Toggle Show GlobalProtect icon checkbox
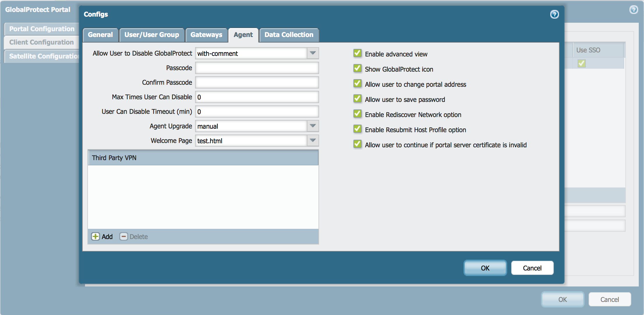This screenshot has height=315, width=644. pyautogui.click(x=358, y=69)
